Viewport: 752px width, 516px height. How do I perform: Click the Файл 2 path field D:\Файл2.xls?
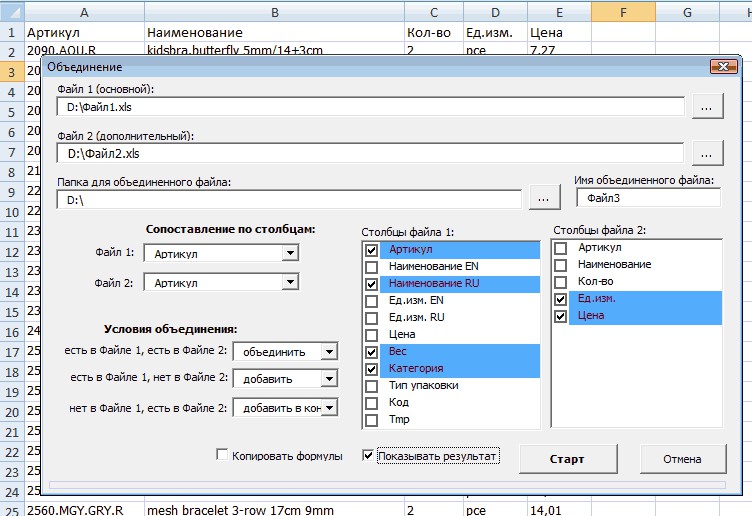click(x=370, y=153)
